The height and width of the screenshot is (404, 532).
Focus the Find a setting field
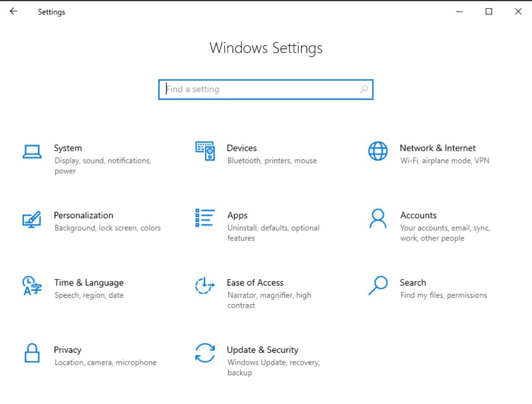266,90
